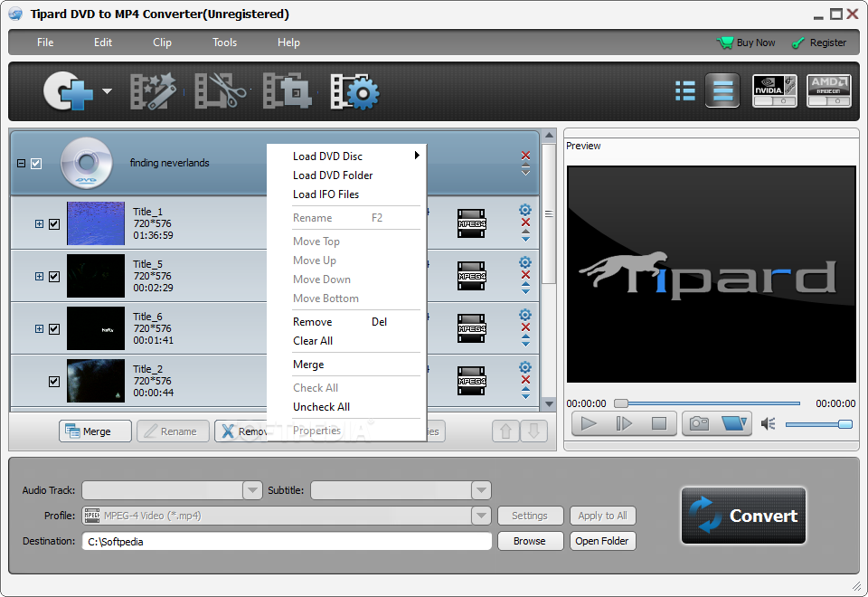Click the Register link

click(x=819, y=43)
